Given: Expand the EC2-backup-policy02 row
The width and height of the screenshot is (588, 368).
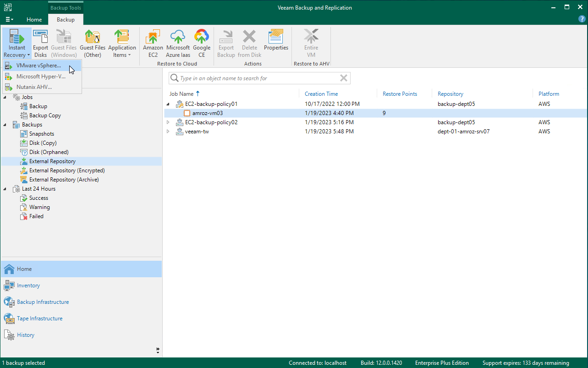Looking at the screenshot, I should click(168, 122).
